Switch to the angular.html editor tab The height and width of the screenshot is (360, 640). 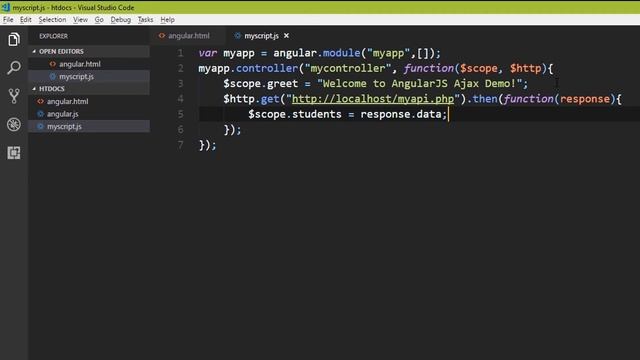point(188,36)
